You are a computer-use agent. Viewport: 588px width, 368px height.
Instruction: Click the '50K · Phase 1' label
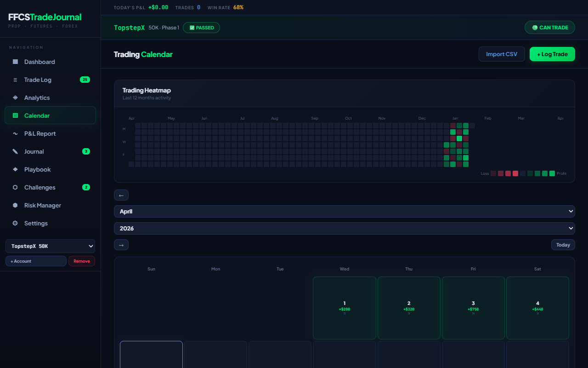(x=164, y=28)
